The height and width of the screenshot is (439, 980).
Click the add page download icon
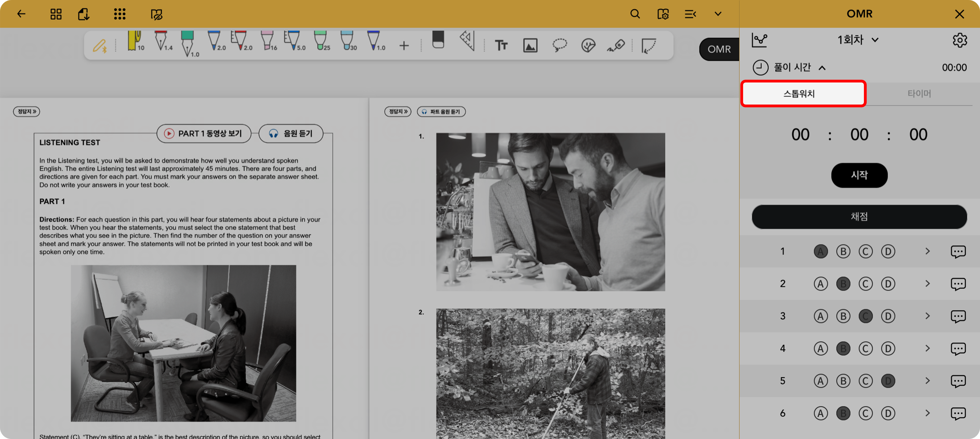84,14
